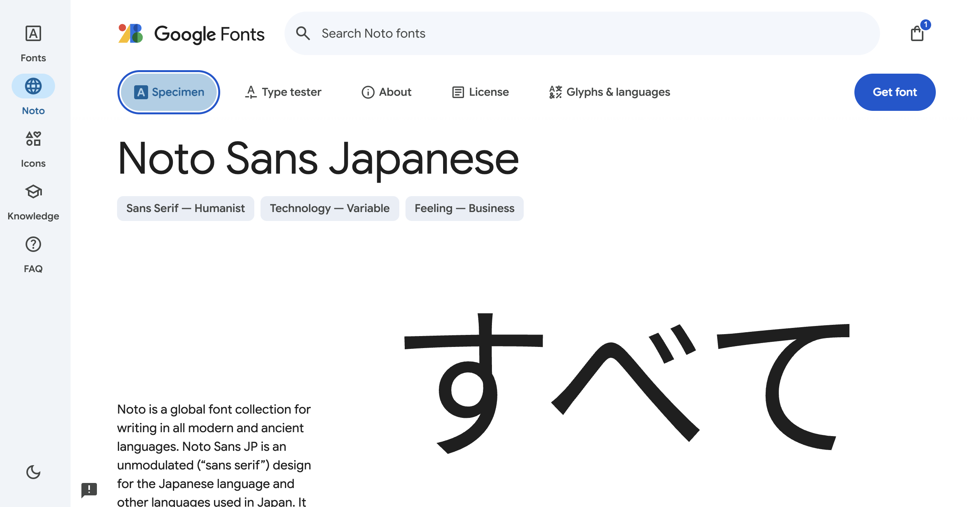Click the search magnifier icon
Screen dimensions: 980x507
303,33
